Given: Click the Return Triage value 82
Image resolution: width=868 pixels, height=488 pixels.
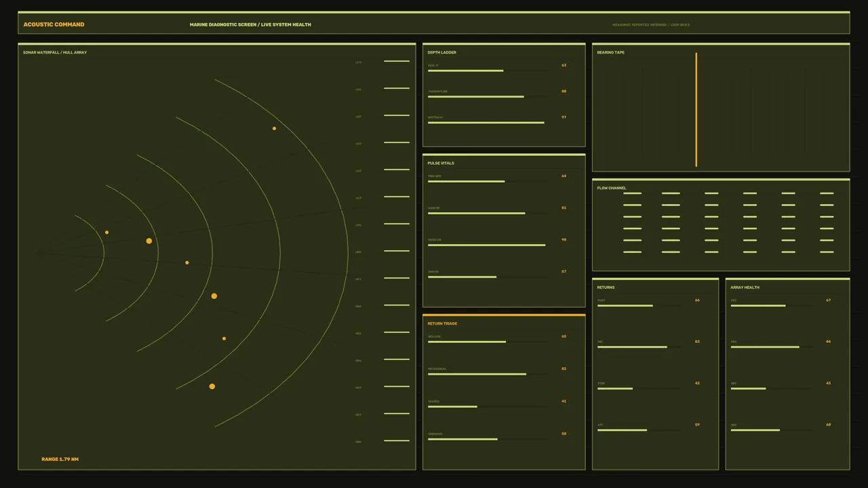Looking at the screenshot, I should (x=564, y=369).
